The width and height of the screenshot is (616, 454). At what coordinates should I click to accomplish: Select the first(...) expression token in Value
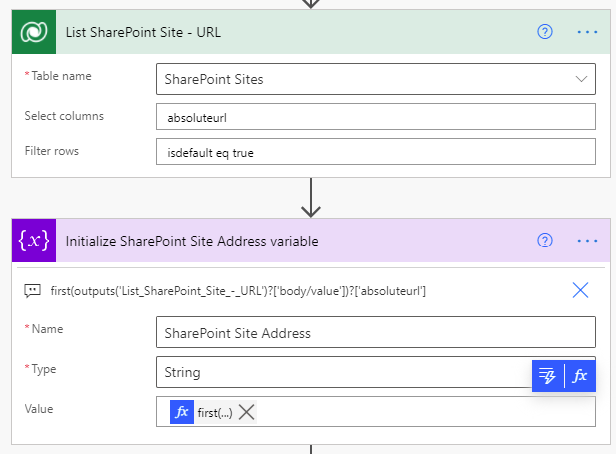(215, 413)
